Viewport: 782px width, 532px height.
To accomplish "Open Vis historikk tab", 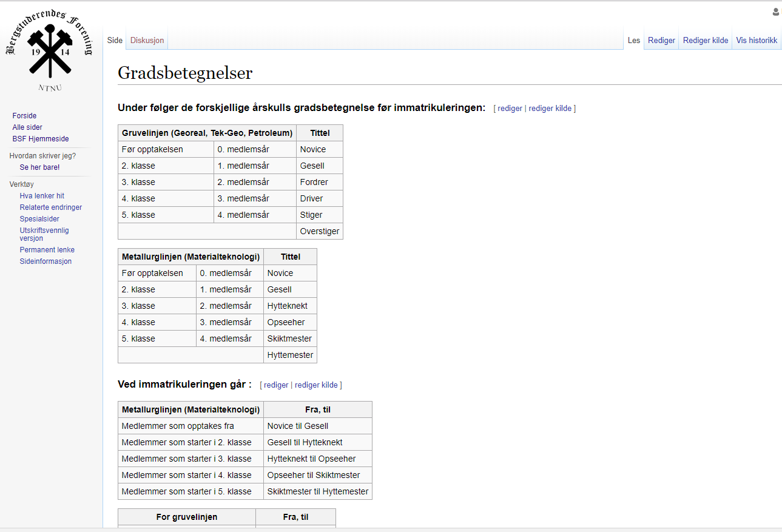I will 756,41.
